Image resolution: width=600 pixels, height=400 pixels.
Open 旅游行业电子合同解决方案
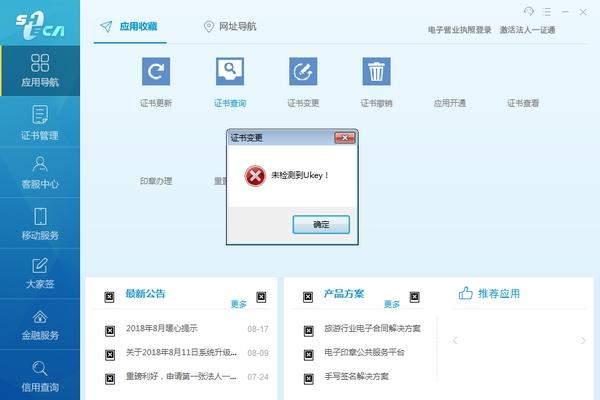click(372, 328)
